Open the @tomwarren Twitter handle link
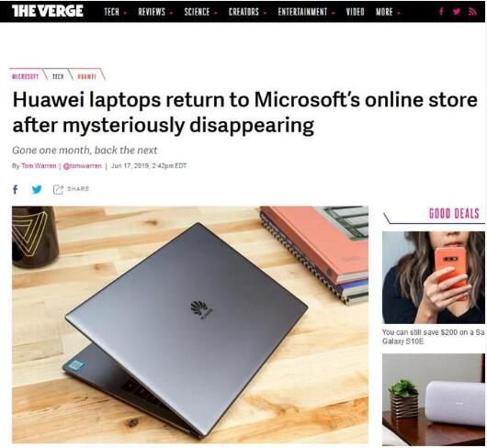 click(83, 165)
